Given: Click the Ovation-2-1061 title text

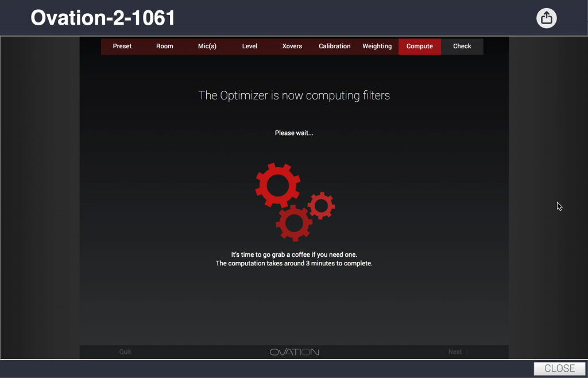Looking at the screenshot, I should pos(103,18).
